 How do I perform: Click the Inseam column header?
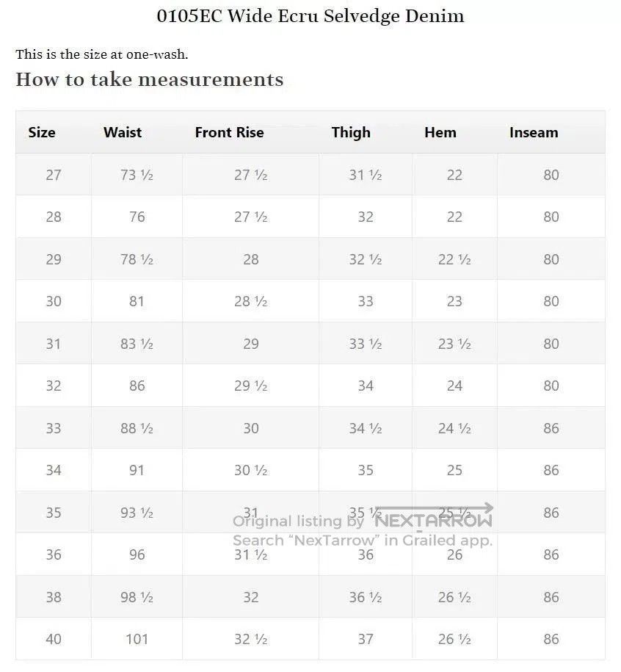click(x=534, y=132)
